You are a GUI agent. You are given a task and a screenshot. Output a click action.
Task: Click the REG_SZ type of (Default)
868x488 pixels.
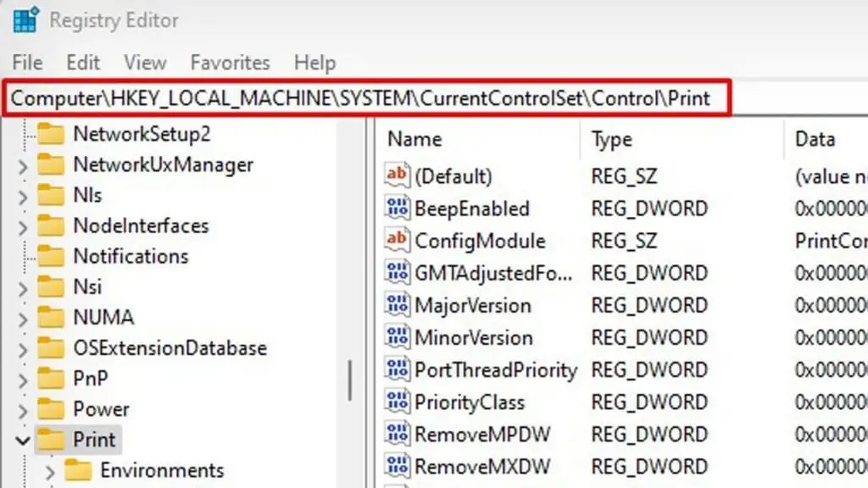point(624,176)
